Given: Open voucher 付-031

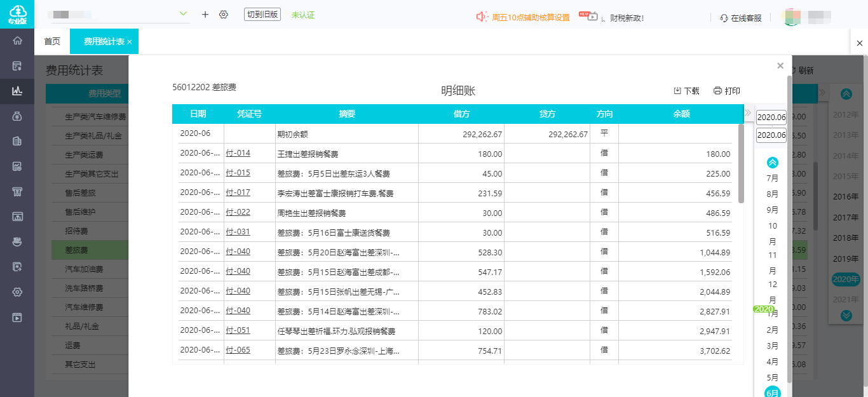Looking at the screenshot, I should [x=238, y=232].
